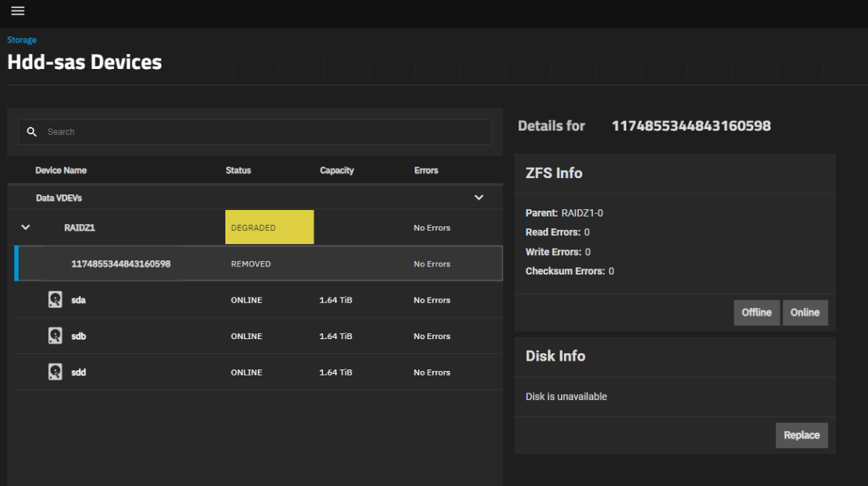The width and height of the screenshot is (868, 486).
Task: Click the Device Name column header
Action: coord(61,171)
